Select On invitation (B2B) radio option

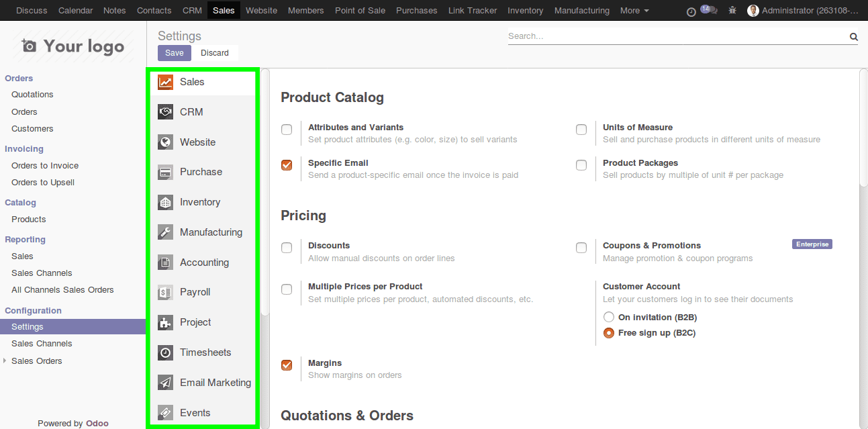pyautogui.click(x=609, y=317)
